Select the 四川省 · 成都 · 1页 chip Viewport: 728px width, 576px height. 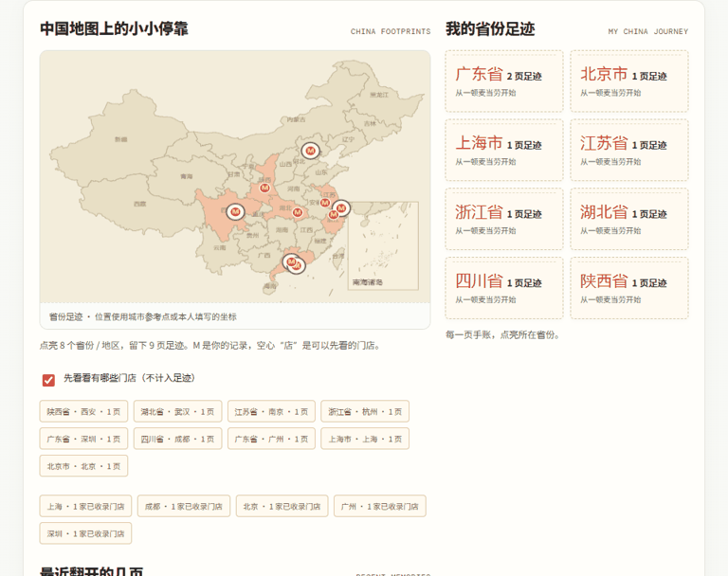click(177, 439)
